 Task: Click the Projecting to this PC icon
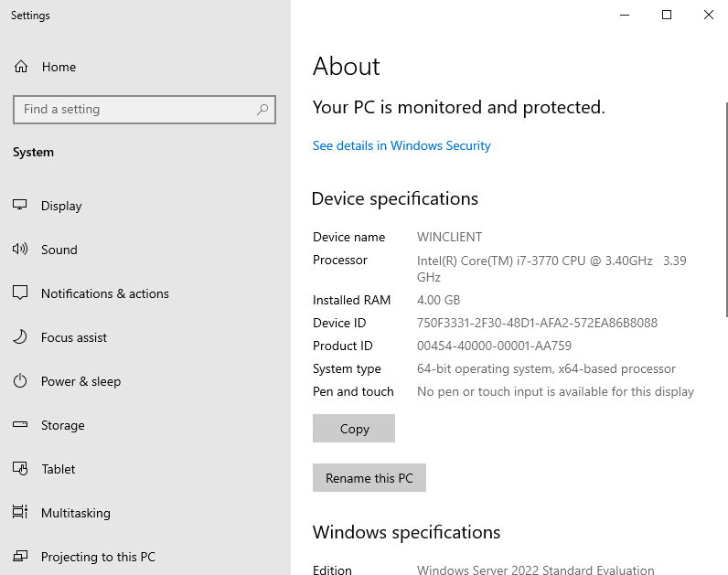click(20, 556)
